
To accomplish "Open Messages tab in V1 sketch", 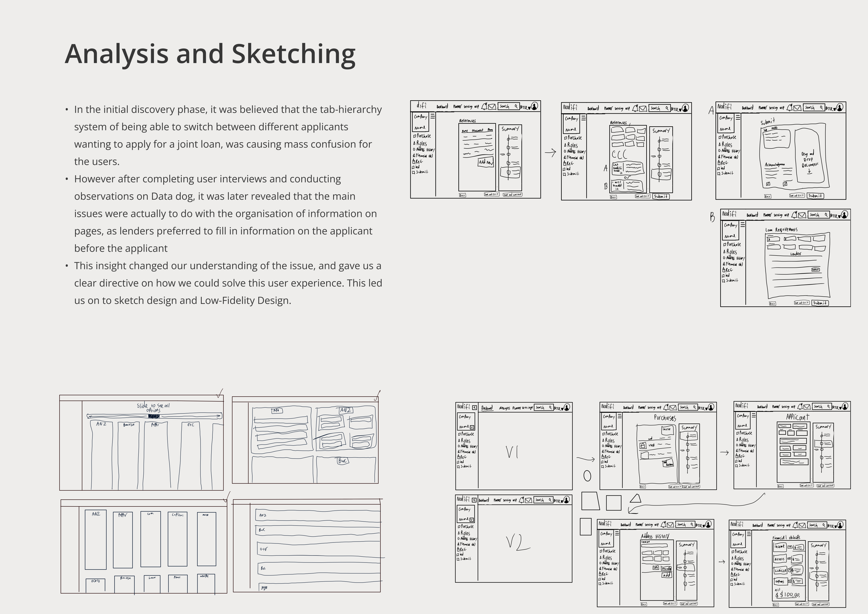I will (504, 408).
